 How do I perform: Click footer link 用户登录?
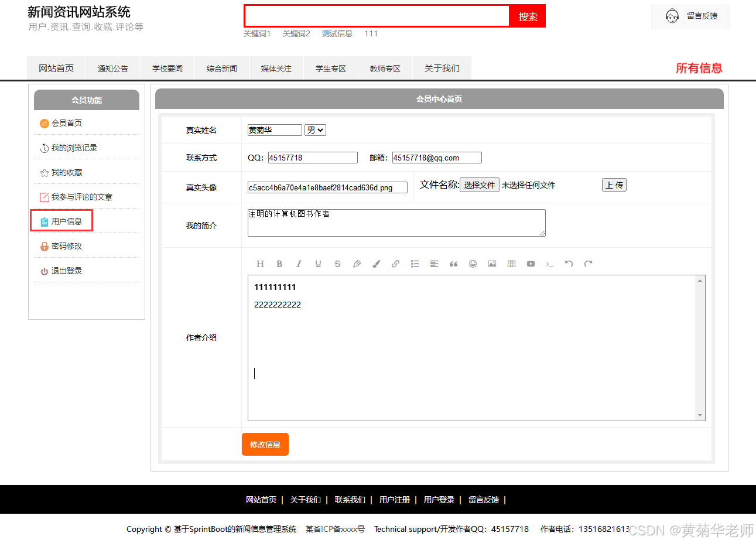coord(439,500)
